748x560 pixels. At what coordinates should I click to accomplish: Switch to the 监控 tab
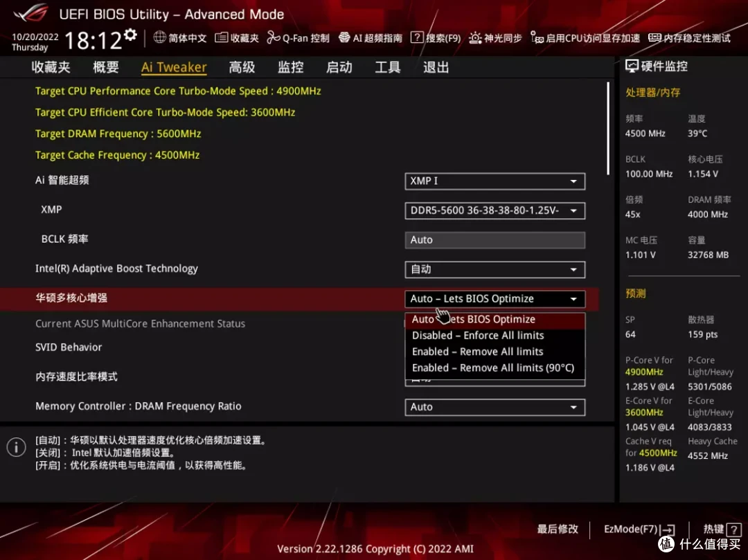tap(290, 67)
